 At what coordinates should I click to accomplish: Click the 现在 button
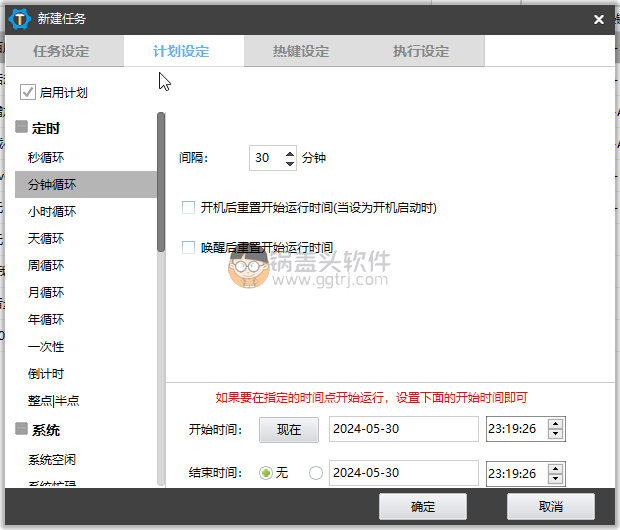point(289,430)
